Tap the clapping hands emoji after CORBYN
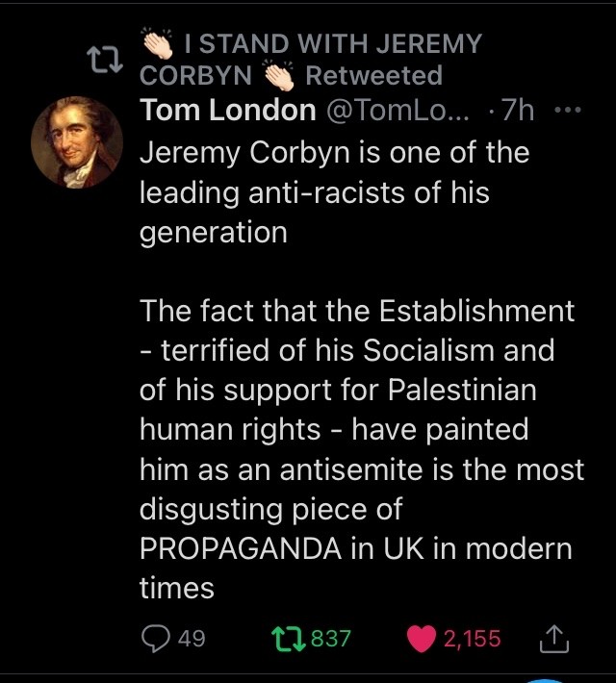The height and width of the screenshot is (683, 616). pyautogui.click(x=279, y=75)
